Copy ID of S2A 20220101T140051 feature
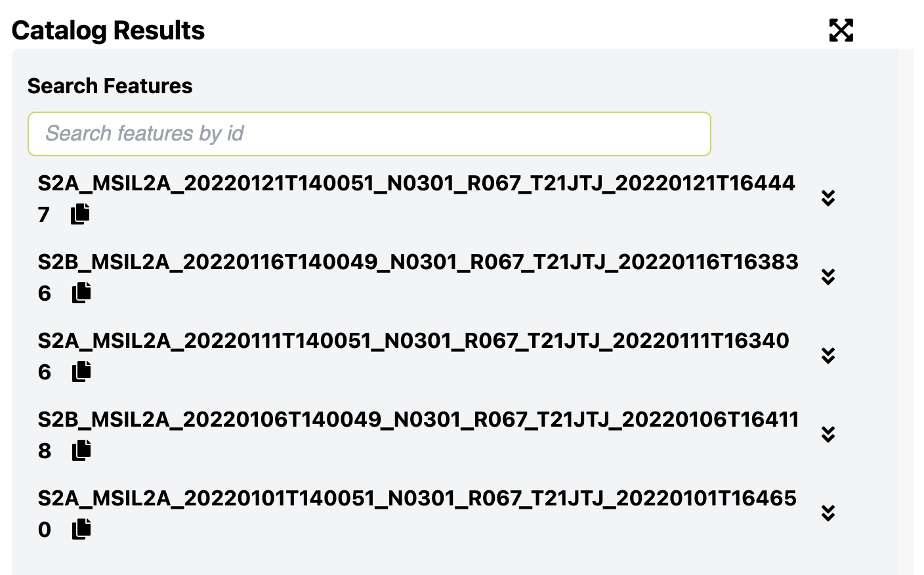This screenshot has height=575, width=924. 81,529
